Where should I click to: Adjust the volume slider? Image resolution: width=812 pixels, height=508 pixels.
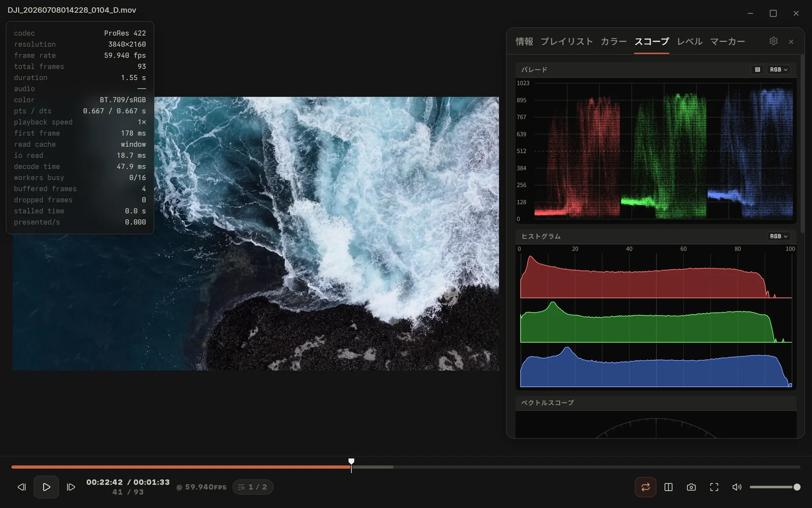pyautogui.click(x=775, y=487)
